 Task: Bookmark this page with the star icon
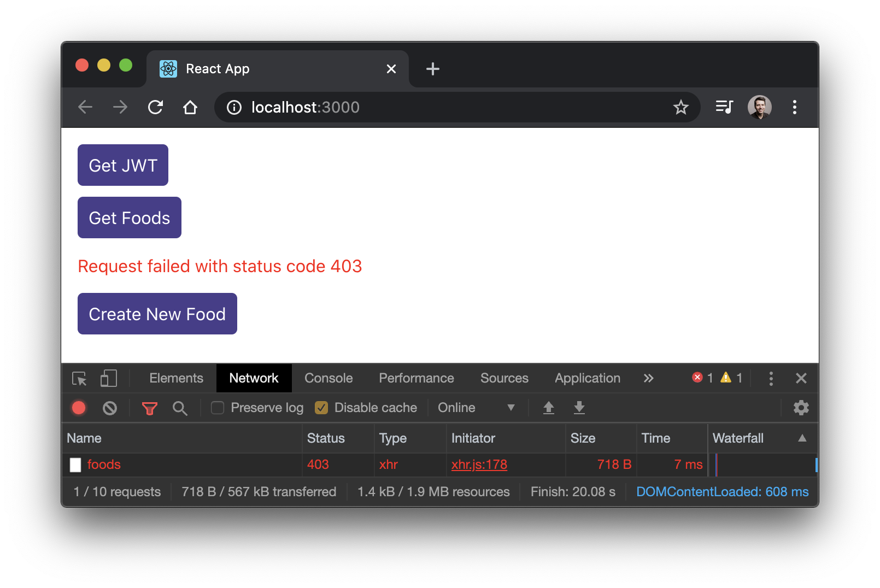(680, 108)
